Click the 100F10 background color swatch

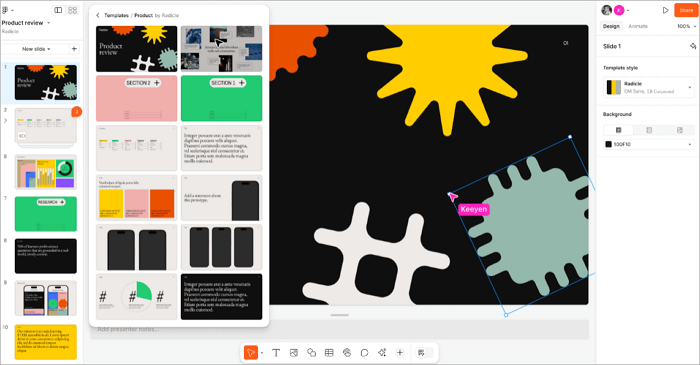pyautogui.click(x=608, y=144)
